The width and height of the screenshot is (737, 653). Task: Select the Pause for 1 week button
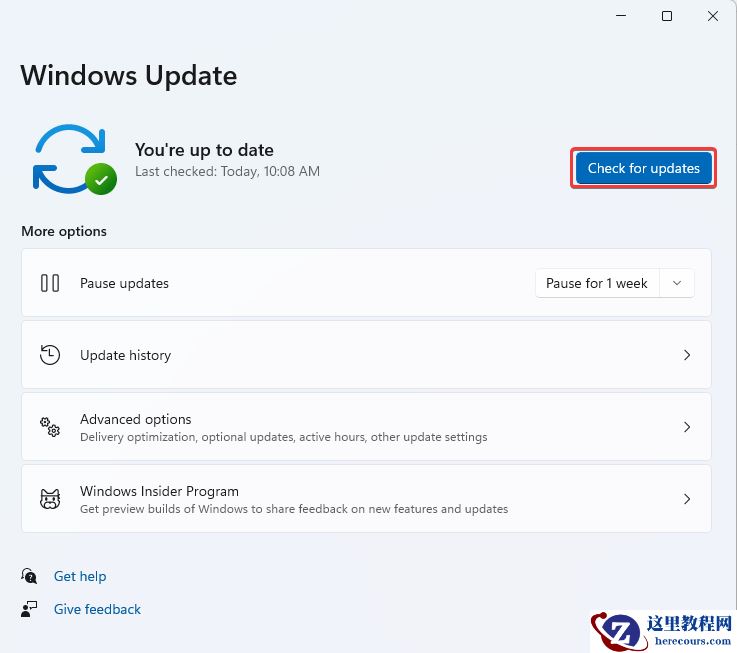click(x=597, y=283)
